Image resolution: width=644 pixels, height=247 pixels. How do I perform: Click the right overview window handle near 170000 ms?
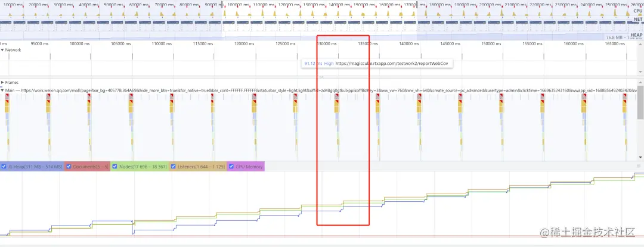417,5
